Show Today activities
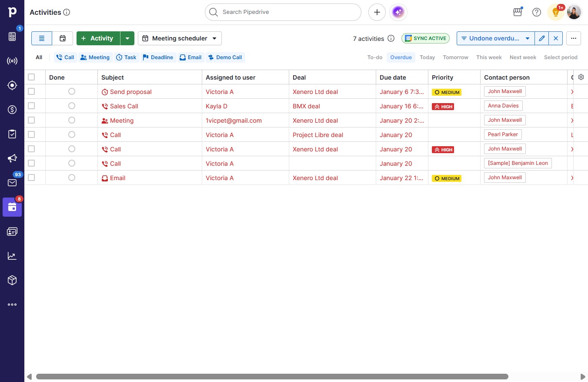 click(x=428, y=57)
